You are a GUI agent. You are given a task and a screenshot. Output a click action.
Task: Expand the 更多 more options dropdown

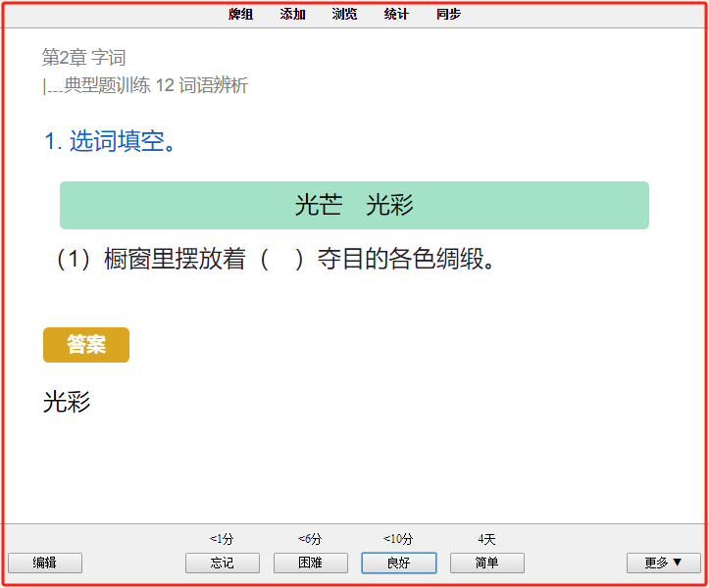663,563
